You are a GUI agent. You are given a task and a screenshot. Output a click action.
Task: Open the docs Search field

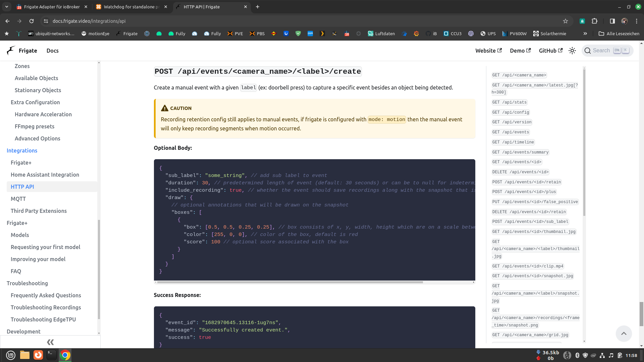607,51
